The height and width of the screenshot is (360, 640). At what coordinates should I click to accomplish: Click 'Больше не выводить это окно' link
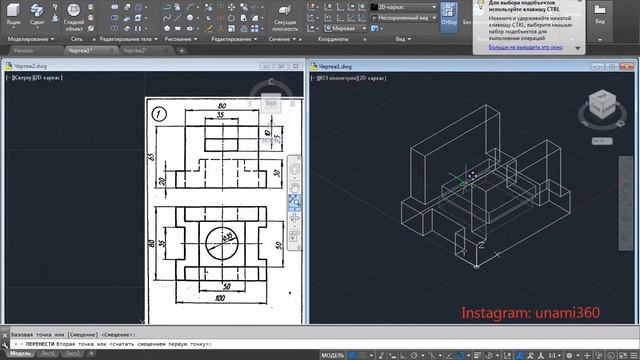click(x=525, y=47)
